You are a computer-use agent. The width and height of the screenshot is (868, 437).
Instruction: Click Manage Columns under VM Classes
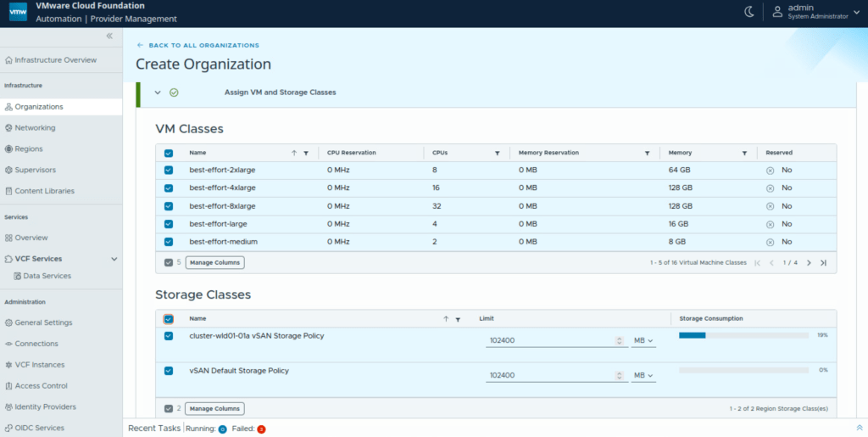click(x=214, y=263)
